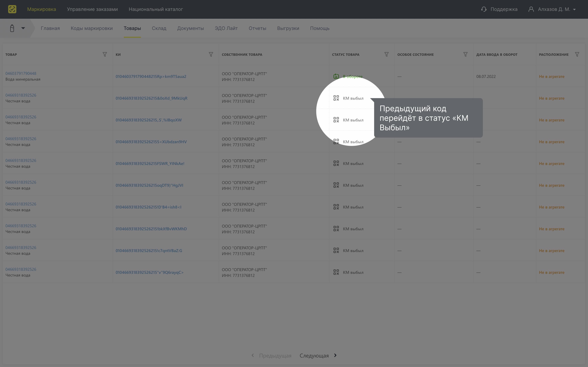Screen dimensions: 588x367
Task: Click the next page chevron arrow
Action: point(335,355)
